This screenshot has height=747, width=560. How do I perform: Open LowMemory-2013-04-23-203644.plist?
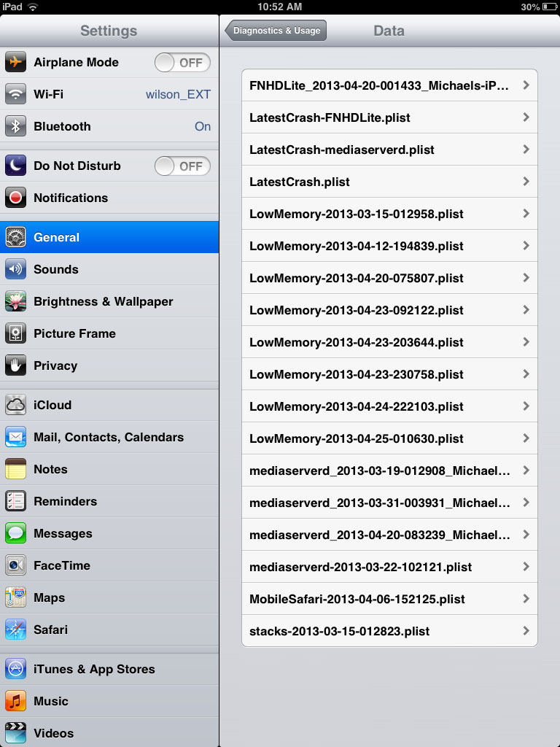tap(389, 342)
